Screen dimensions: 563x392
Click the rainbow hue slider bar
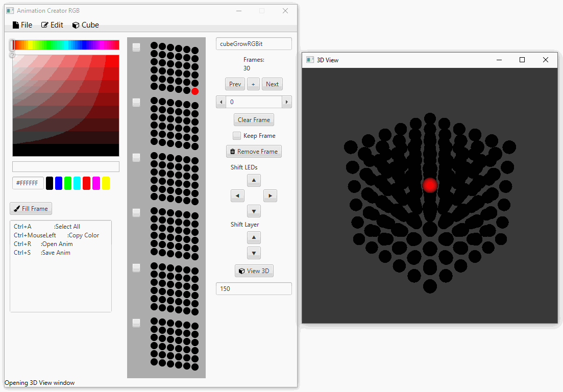point(66,45)
